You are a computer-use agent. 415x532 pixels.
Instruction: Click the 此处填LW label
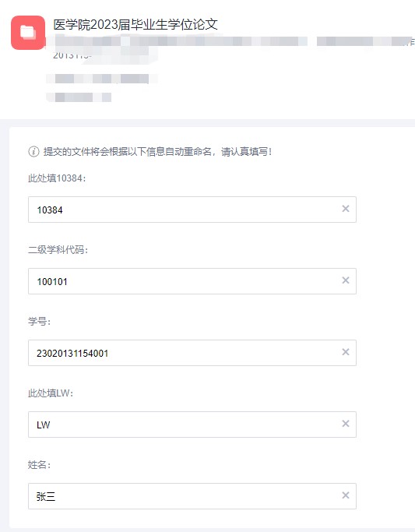(51, 393)
